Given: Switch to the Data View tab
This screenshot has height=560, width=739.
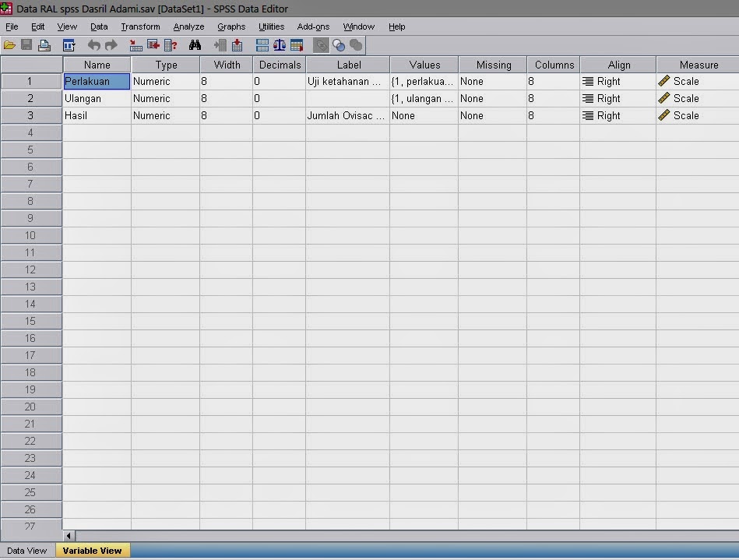Looking at the screenshot, I should point(26,550).
